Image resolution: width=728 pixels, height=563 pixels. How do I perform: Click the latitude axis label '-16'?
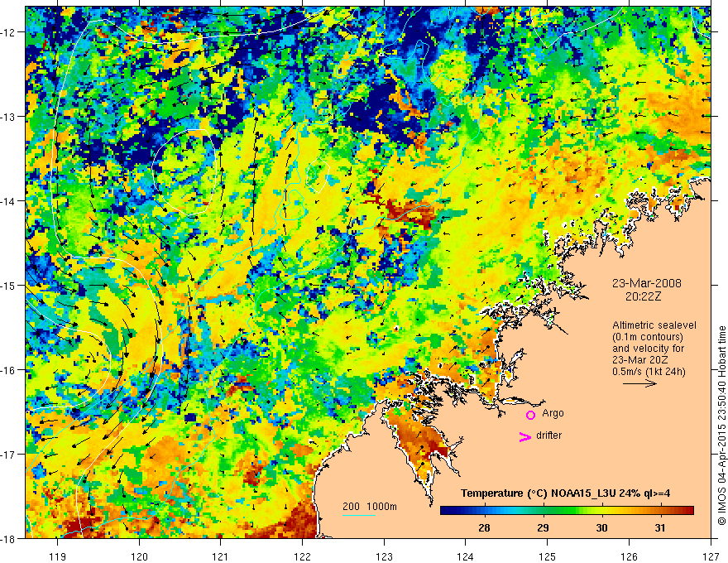tap(7, 370)
